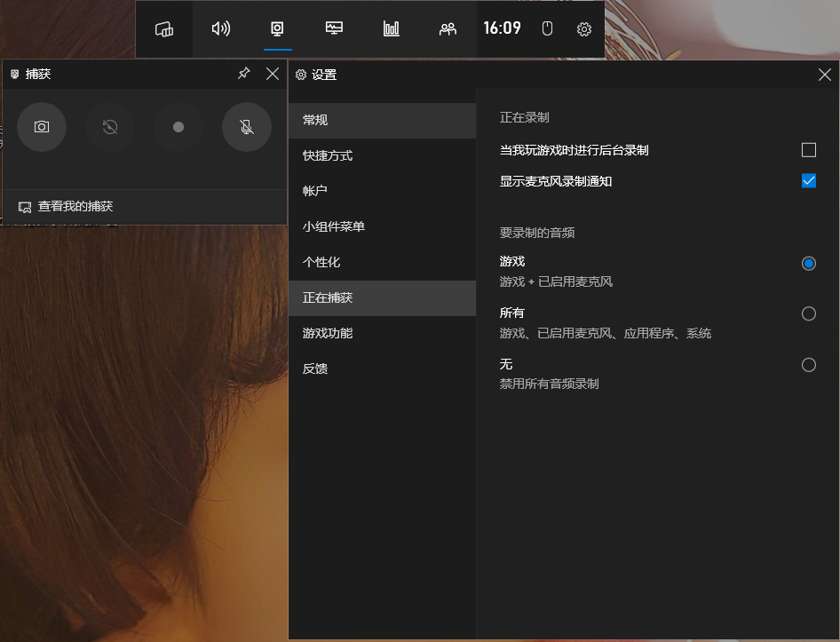The height and width of the screenshot is (642, 840).
Task: Click the 游戏 + 已启用麦克风 description
Action: pyautogui.click(x=556, y=281)
